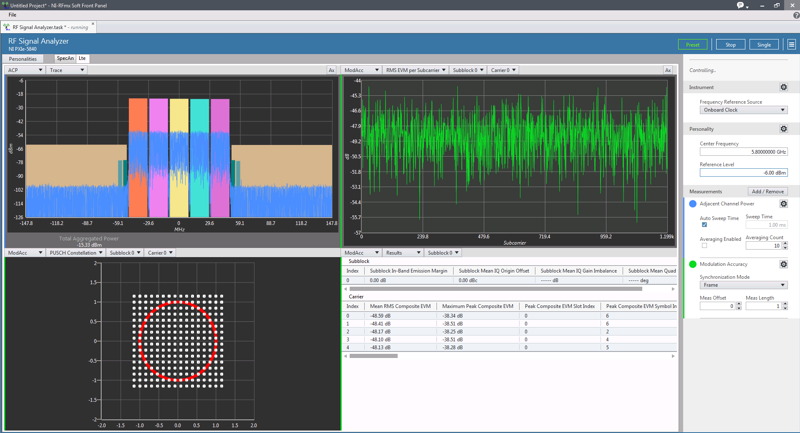Click the axis button on ACP graph
800x433 pixels.
point(331,71)
